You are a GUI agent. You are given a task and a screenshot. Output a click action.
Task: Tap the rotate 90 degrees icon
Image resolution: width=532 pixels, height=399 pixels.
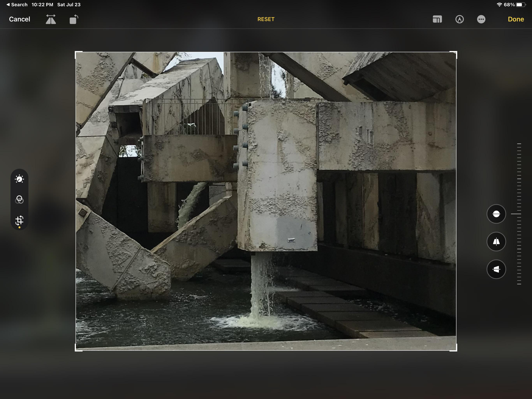(x=74, y=19)
